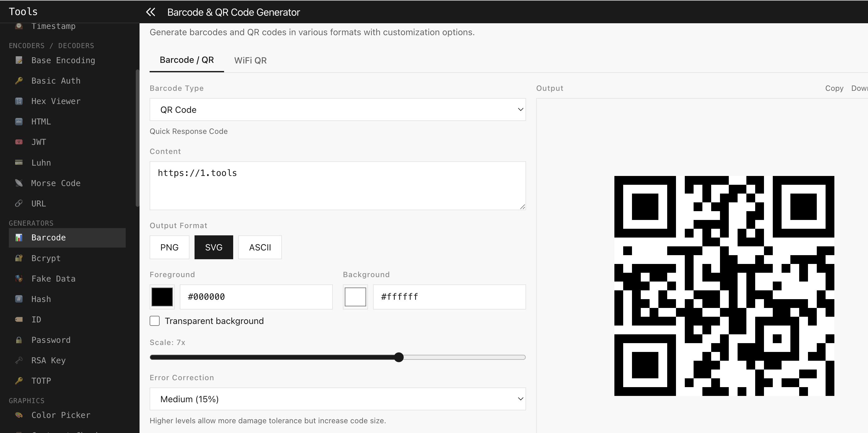Click the Copy output button
868x433 pixels.
point(834,88)
